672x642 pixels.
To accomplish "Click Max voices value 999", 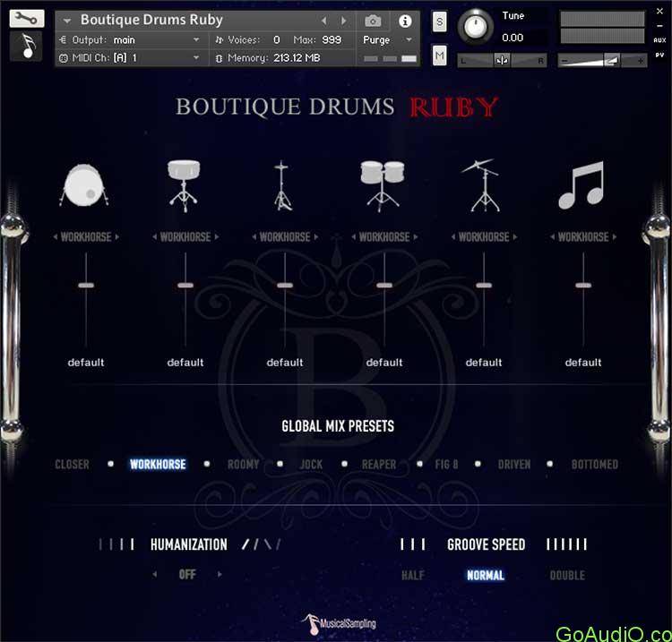I will click(x=332, y=39).
